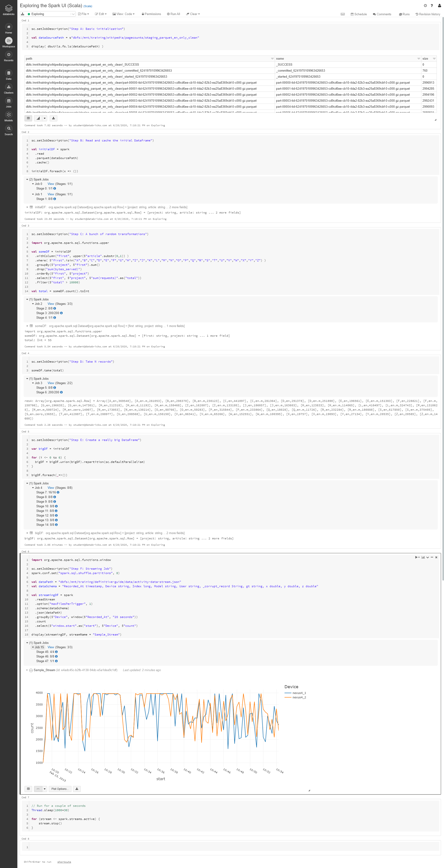Open Revision history
The width and height of the screenshot is (444, 868).
(x=428, y=14)
